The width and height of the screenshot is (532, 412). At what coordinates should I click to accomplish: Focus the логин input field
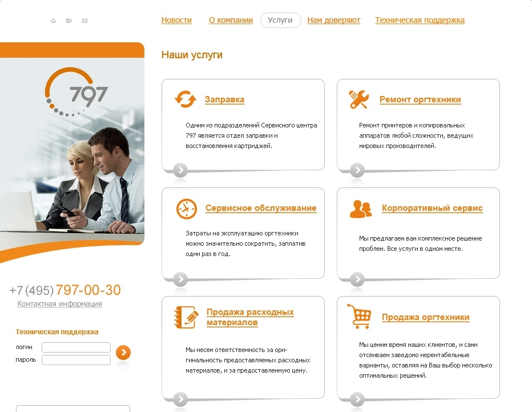pos(76,347)
